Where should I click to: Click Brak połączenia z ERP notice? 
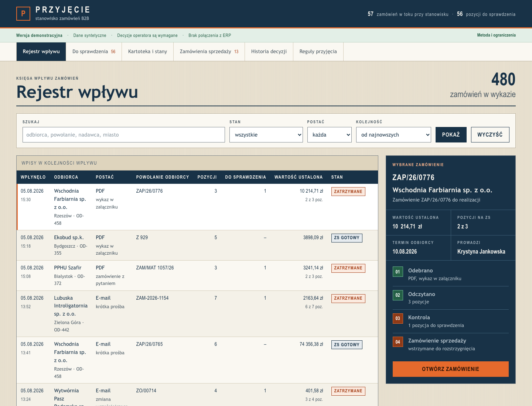pyautogui.click(x=209, y=35)
